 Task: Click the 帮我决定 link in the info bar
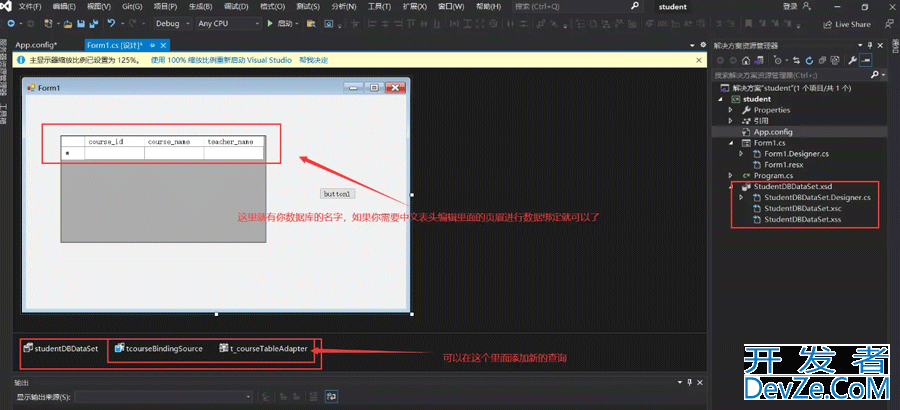pos(313,60)
